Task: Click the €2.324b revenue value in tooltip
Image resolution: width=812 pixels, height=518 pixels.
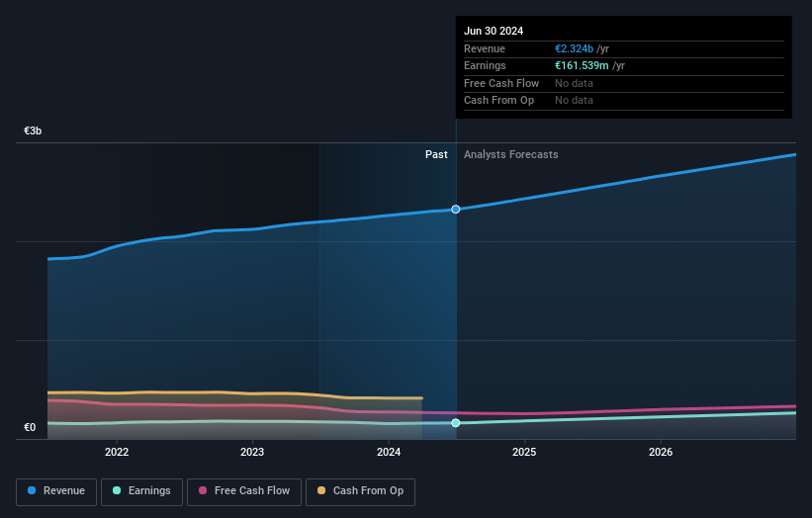Action: pyautogui.click(x=575, y=48)
